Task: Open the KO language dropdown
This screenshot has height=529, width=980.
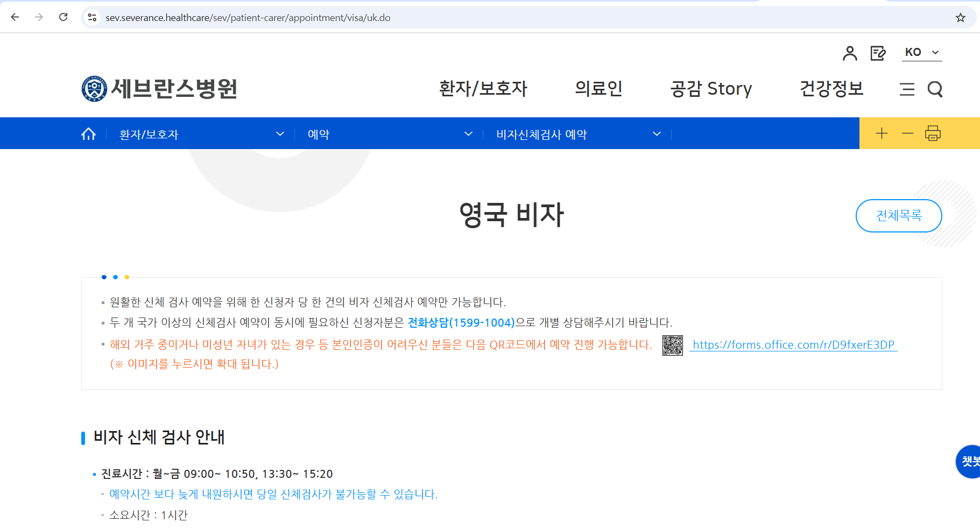Action: click(921, 52)
